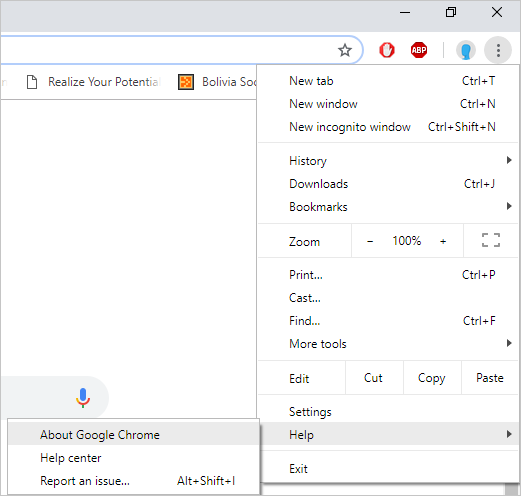The image size is (521, 496).
Task: Close the Chrome window
Action: (497, 13)
